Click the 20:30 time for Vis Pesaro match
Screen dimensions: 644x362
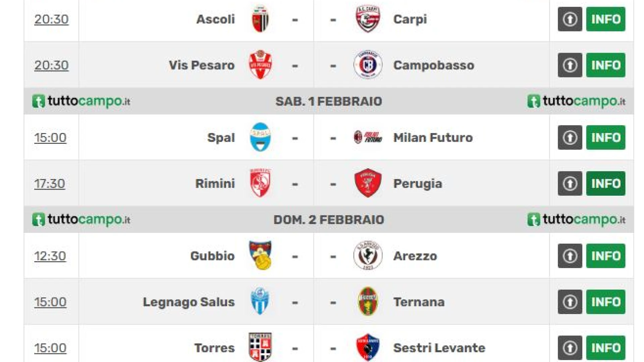click(51, 65)
